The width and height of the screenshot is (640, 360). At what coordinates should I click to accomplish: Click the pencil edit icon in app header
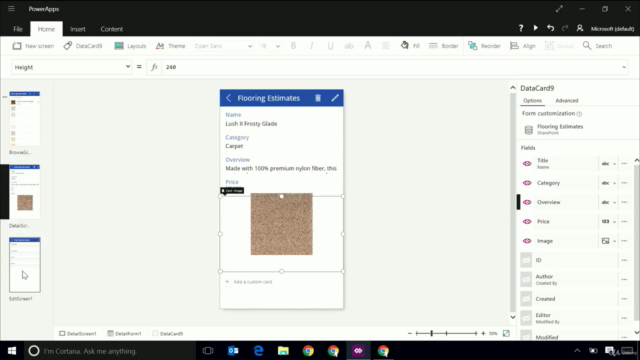coord(335,98)
